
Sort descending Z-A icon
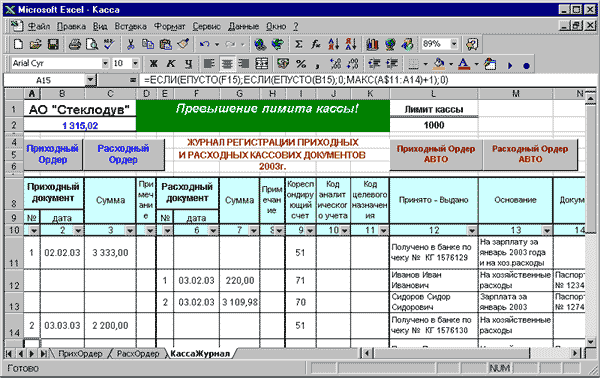click(351, 44)
